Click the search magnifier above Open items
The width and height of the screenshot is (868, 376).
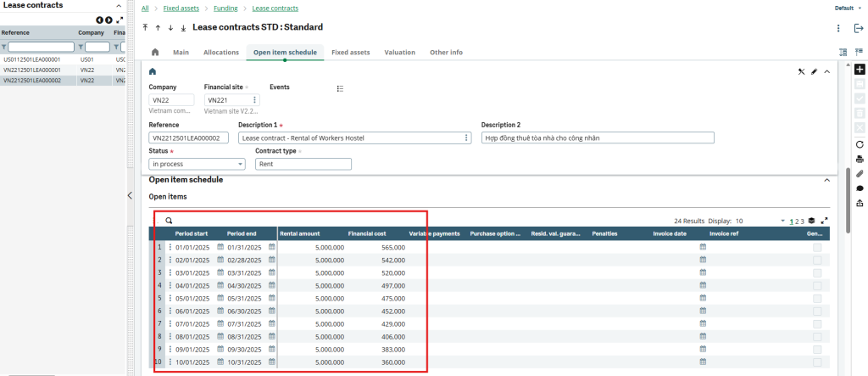click(169, 220)
